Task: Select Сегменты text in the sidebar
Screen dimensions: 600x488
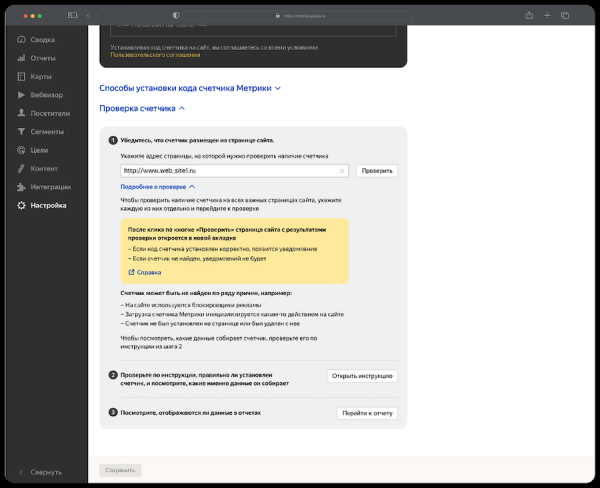Action: click(47, 132)
